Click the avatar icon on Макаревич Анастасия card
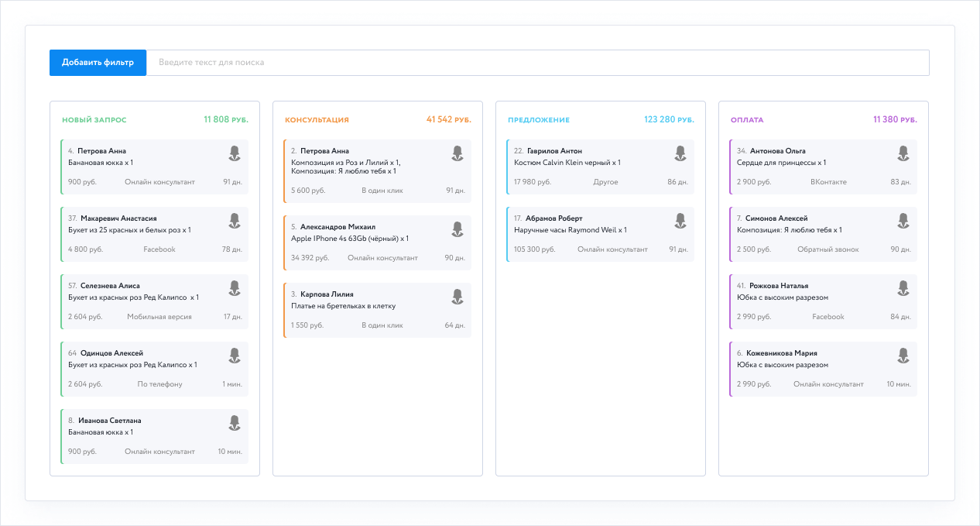The image size is (980, 526). [235, 221]
